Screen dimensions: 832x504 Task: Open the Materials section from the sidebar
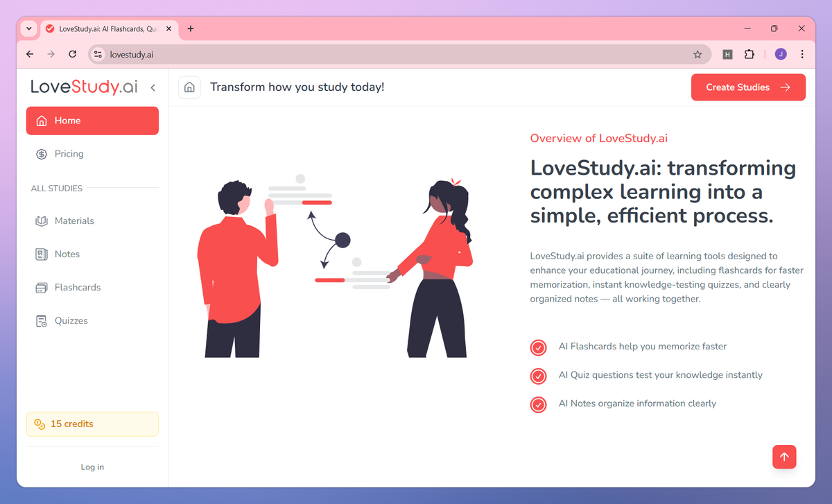[x=74, y=220]
